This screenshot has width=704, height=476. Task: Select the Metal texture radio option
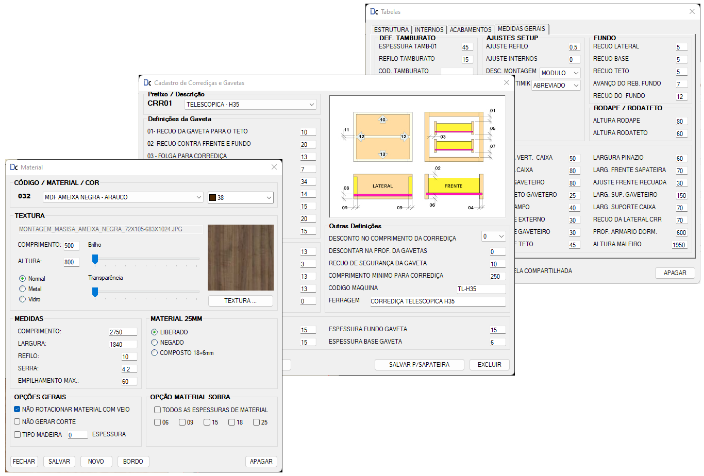[x=22, y=289]
